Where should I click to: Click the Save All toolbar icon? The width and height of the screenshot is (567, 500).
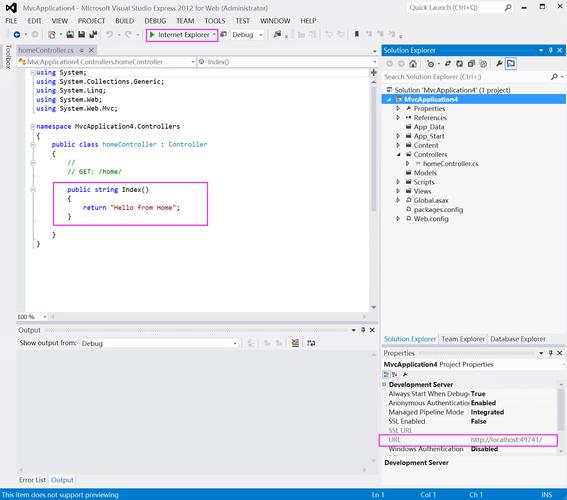93,35
